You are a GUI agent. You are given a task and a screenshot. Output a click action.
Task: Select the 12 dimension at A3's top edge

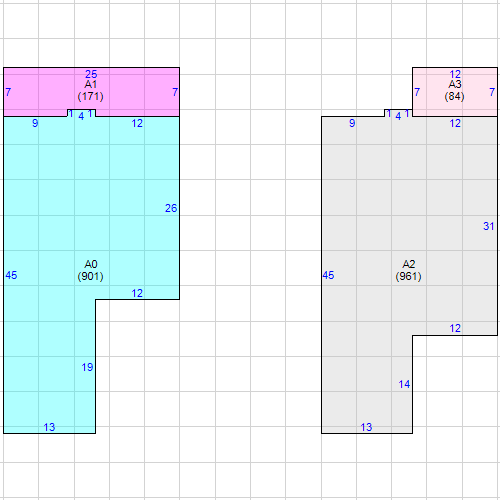(x=455, y=74)
